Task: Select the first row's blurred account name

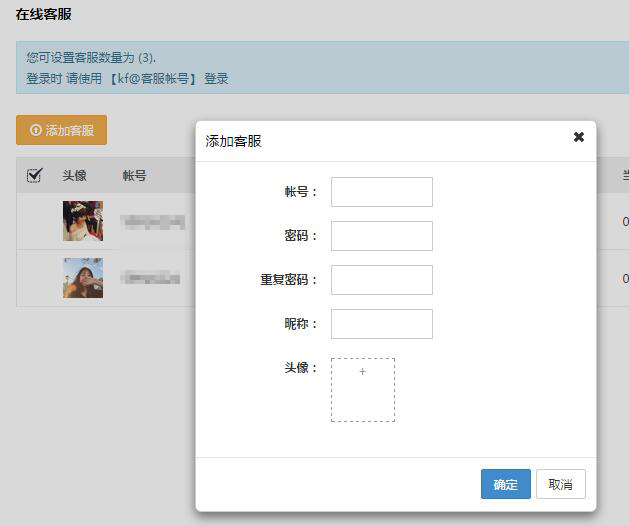Action: click(x=152, y=222)
